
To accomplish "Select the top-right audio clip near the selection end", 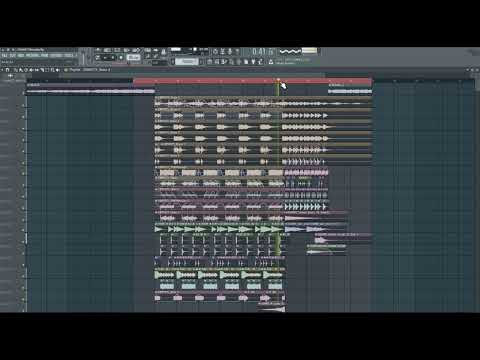I will coord(350,89).
